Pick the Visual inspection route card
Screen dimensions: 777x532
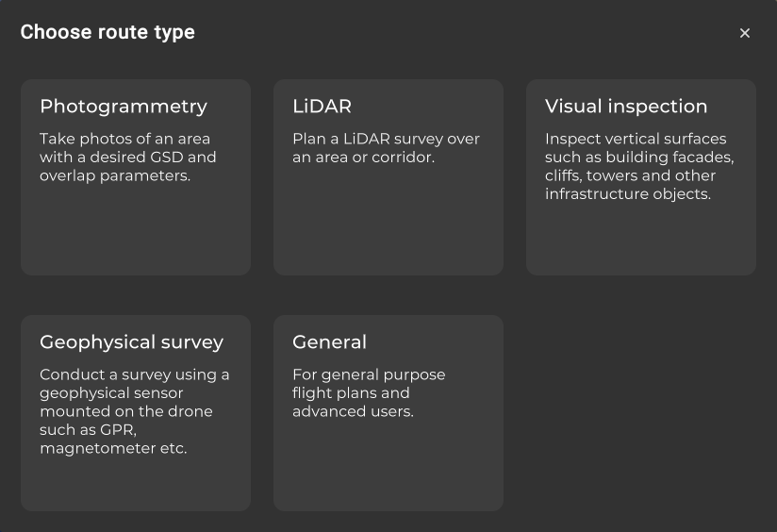pos(641,177)
